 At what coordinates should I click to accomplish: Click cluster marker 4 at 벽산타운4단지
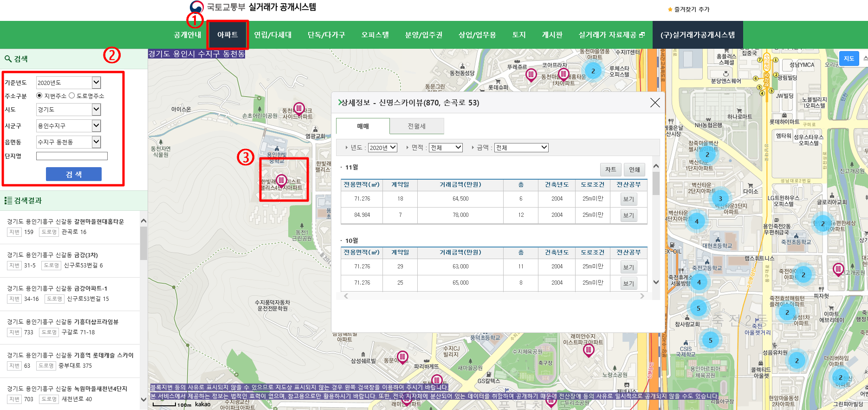click(x=696, y=221)
